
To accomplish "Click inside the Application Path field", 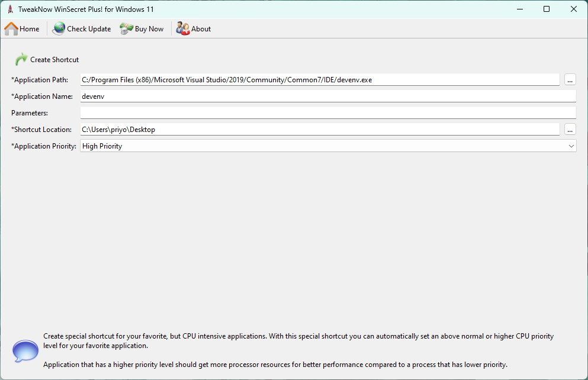I will (x=320, y=80).
